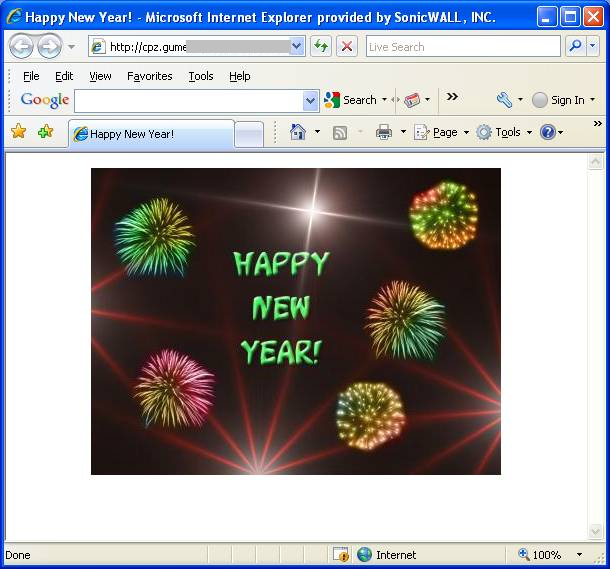Click the Google toolbar Search button
Viewport: 610px width, 569px height.
tap(350, 100)
